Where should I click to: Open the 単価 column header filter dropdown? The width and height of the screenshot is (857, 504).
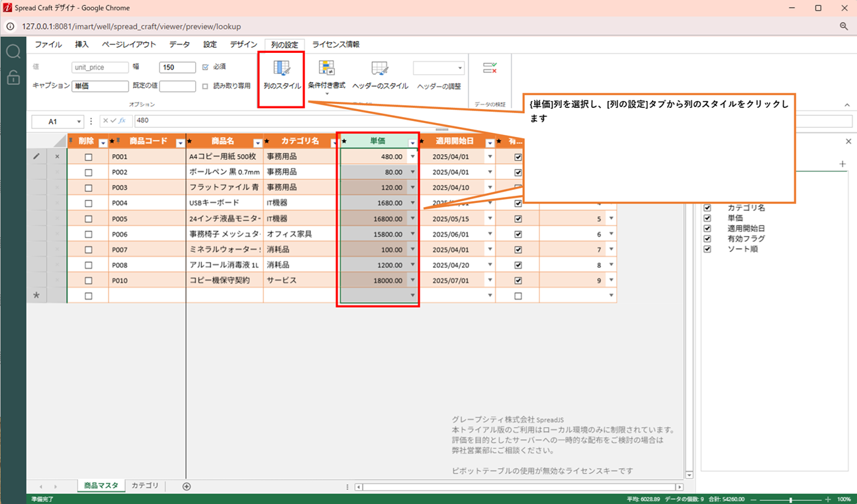[x=413, y=143]
